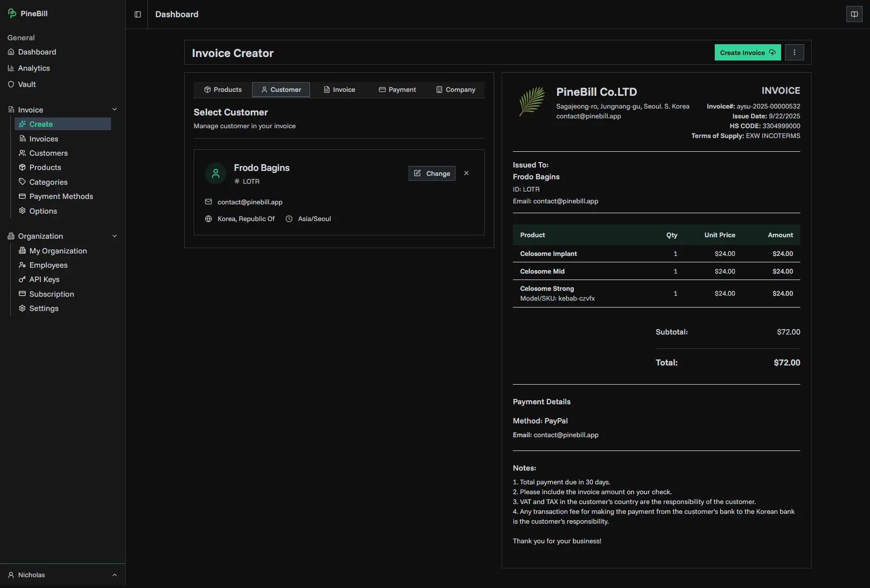This screenshot has width=870, height=588.
Task: Collapse the Organization sidebar section
Action: [114, 236]
